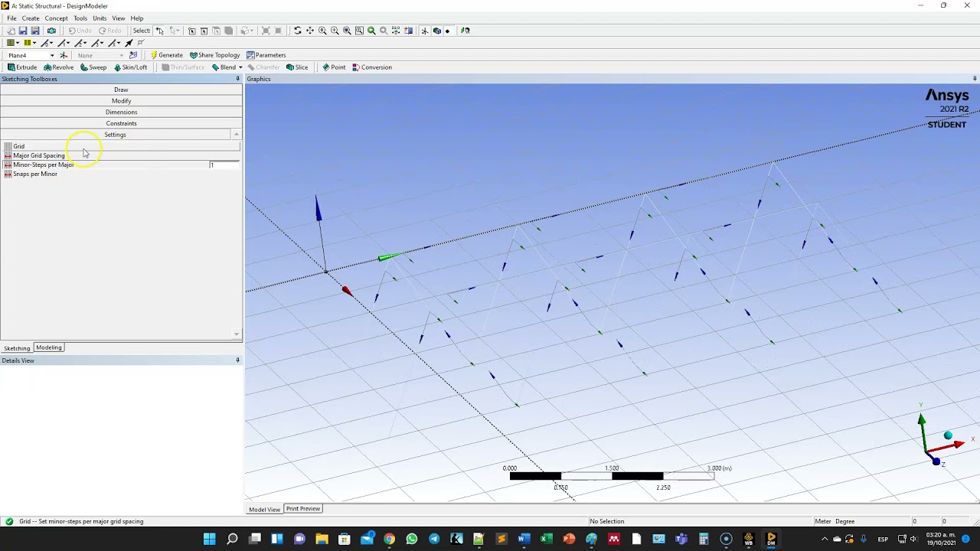This screenshot has height=551, width=980.
Task: Open Share Topology
Action: (x=215, y=55)
